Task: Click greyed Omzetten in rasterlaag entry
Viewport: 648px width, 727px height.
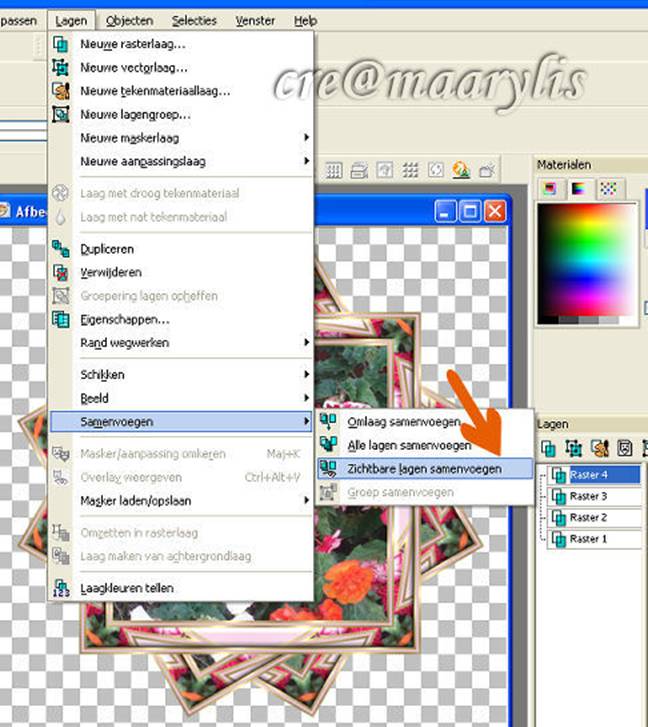Action: pyautogui.click(x=181, y=533)
